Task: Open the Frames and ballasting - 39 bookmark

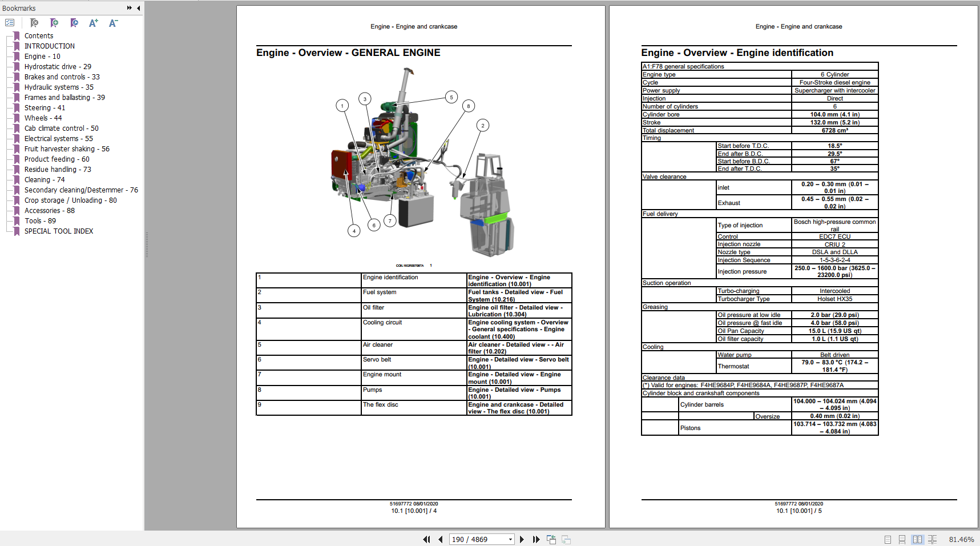Action: [x=64, y=97]
